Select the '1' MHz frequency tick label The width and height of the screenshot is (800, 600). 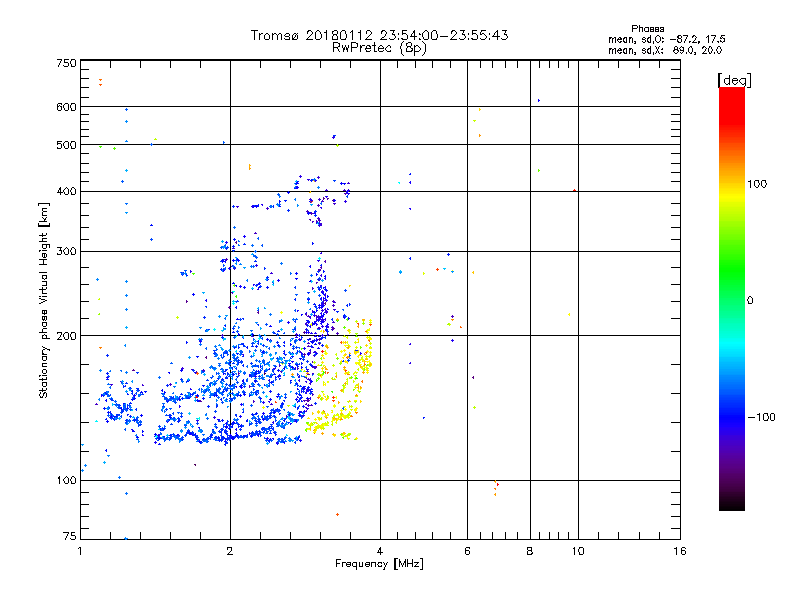[80, 551]
